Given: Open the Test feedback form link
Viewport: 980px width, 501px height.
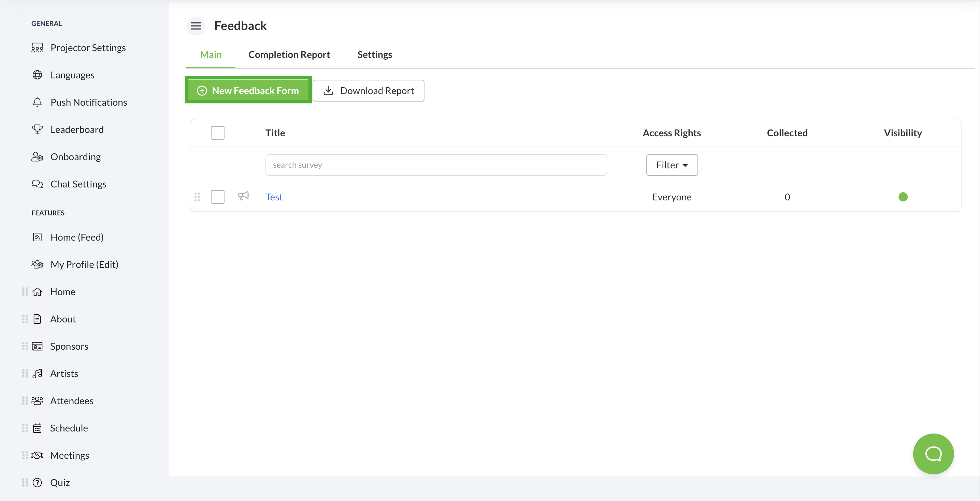Looking at the screenshot, I should pyautogui.click(x=274, y=197).
